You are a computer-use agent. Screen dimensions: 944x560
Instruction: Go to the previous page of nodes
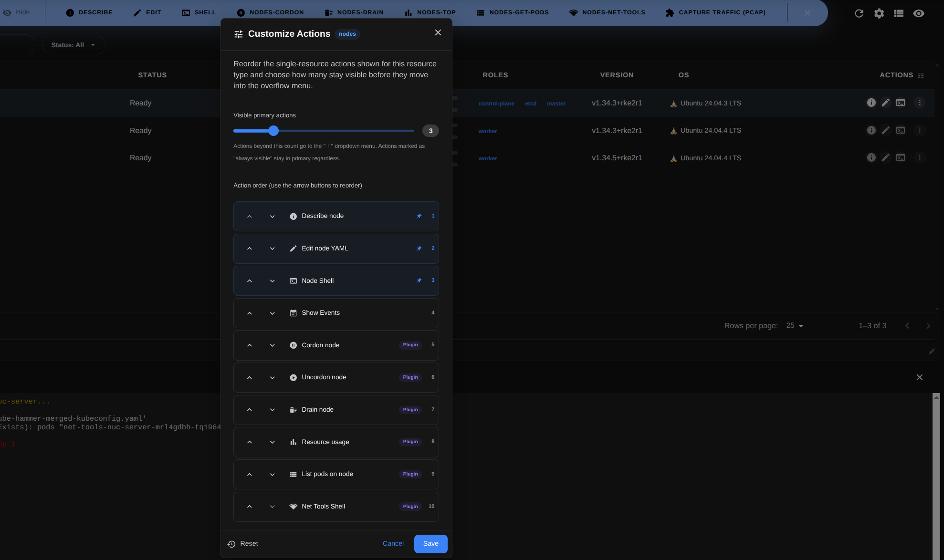pos(907,326)
